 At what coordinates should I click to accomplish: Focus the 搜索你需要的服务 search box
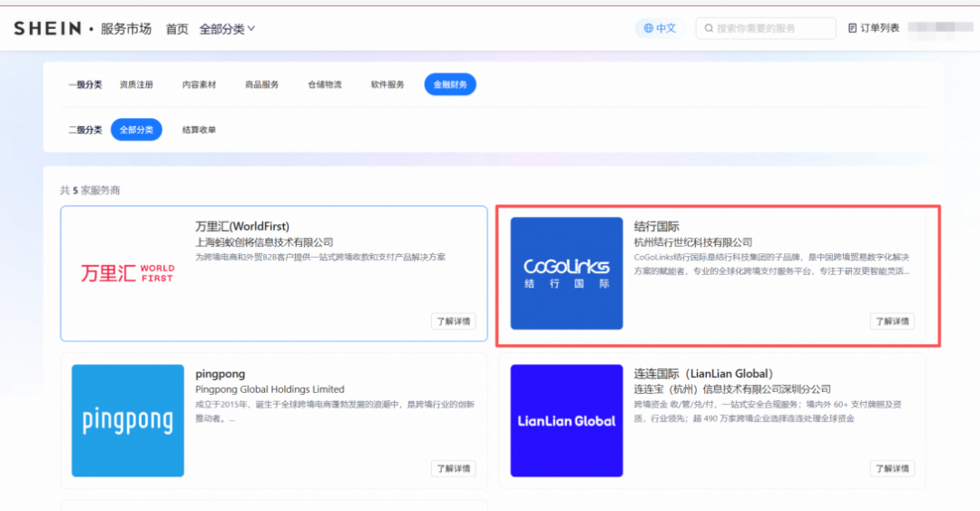pyautogui.click(x=766, y=28)
